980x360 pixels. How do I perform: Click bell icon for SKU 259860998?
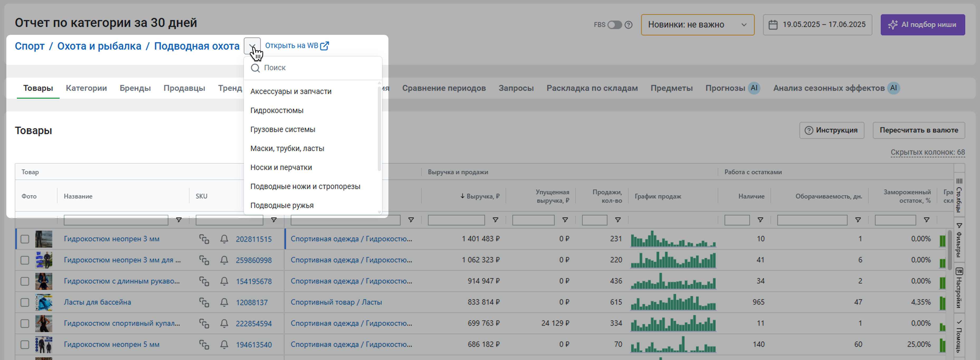tap(224, 260)
